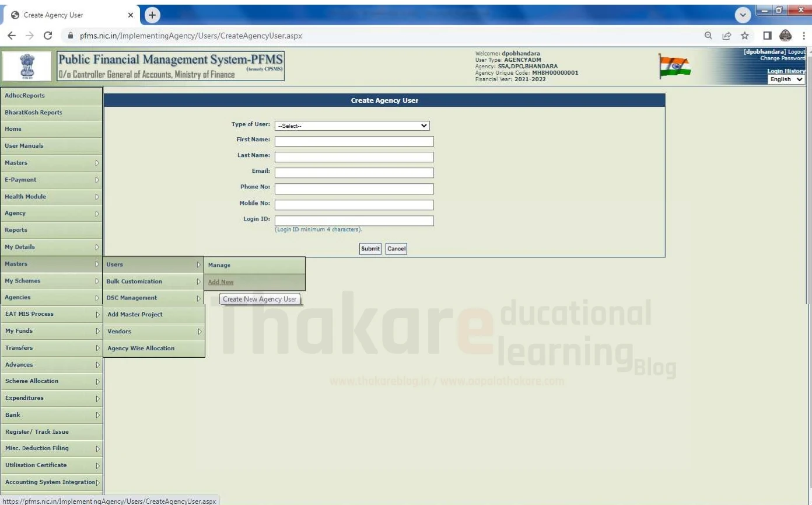Expand My Details menu
Image resolution: width=812 pixels, height=505 pixels.
click(51, 247)
